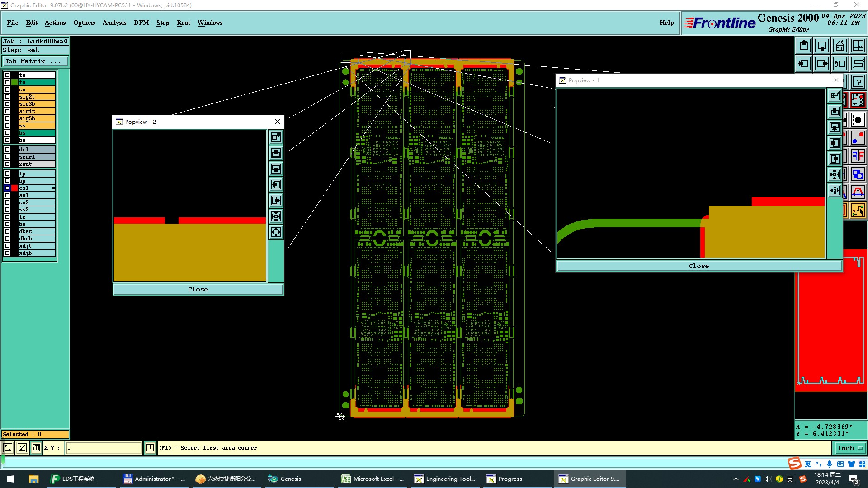Click the XY coordinate input field

pos(104,448)
